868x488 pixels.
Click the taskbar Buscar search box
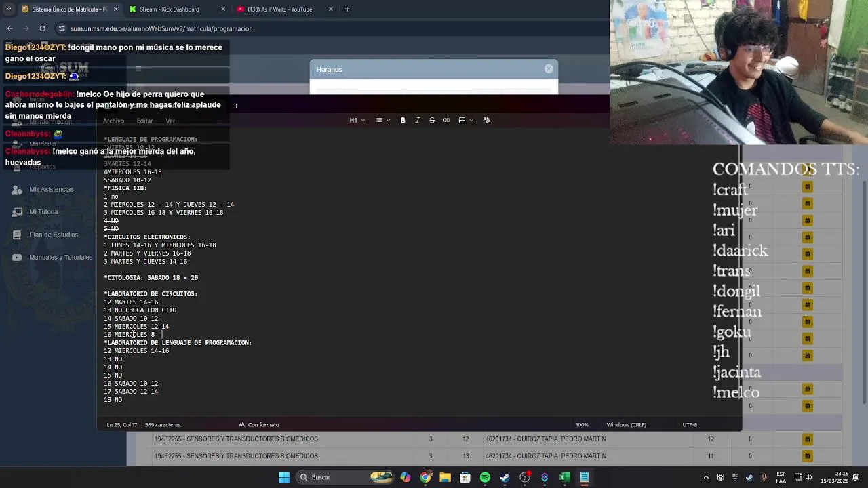coord(346,477)
